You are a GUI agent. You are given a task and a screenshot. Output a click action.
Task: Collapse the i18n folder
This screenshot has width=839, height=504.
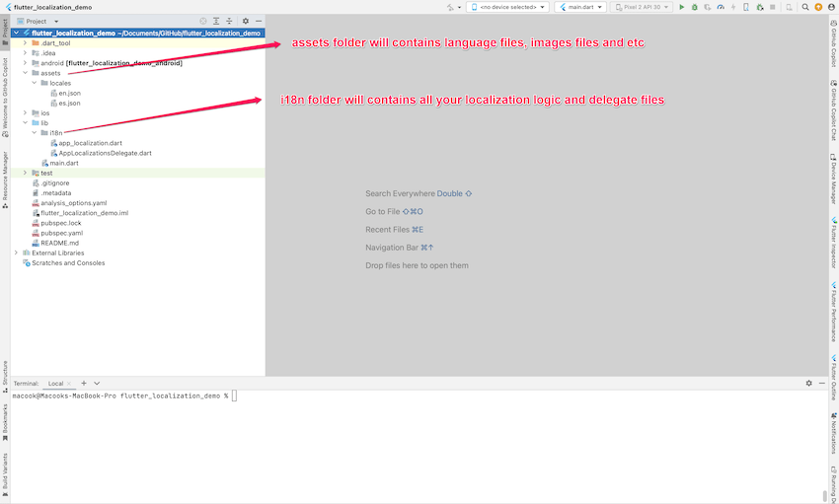[x=35, y=132]
